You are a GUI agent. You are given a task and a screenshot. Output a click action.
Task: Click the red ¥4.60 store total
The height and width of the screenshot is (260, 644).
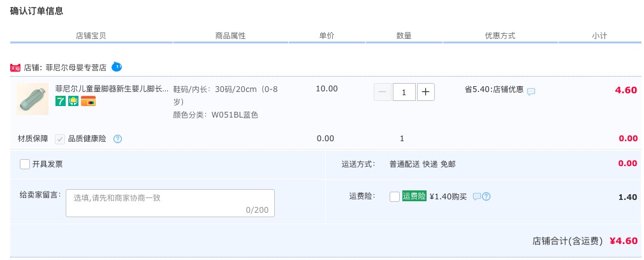click(624, 241)
